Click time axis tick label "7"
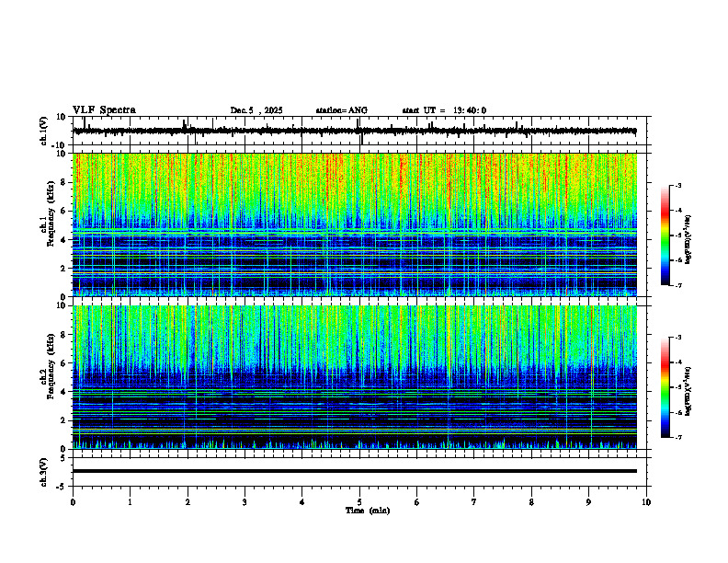 tap(474, 502)
